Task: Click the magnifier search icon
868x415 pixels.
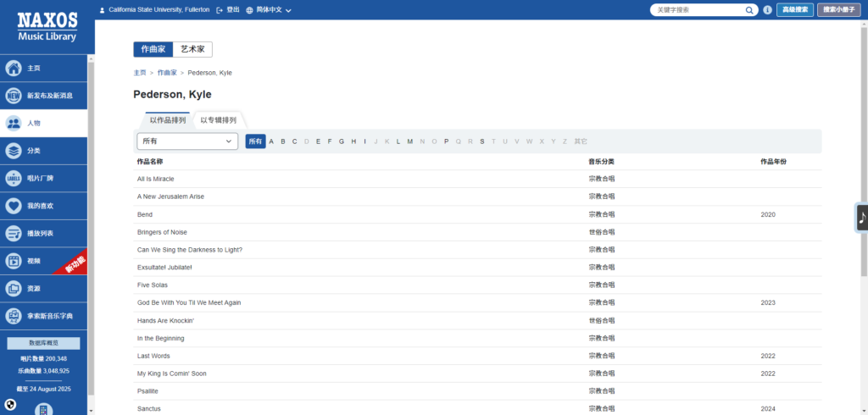Action: coord(750,10)
